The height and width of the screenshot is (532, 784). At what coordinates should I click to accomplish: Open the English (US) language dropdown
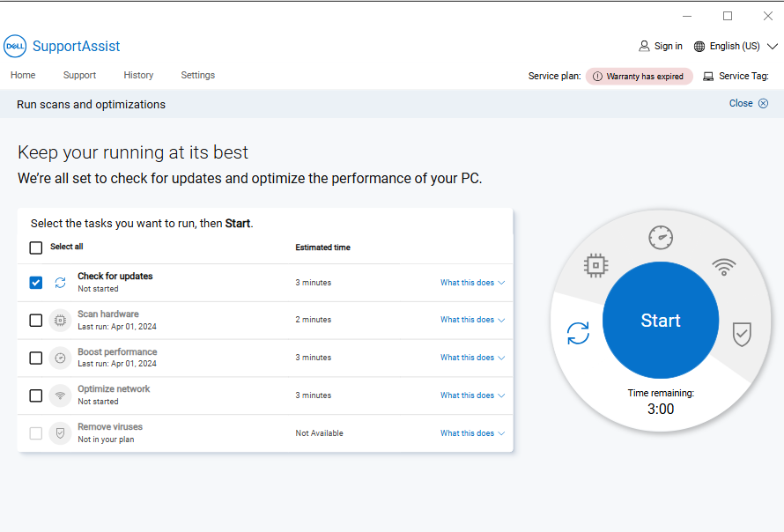tap(736, 46)
